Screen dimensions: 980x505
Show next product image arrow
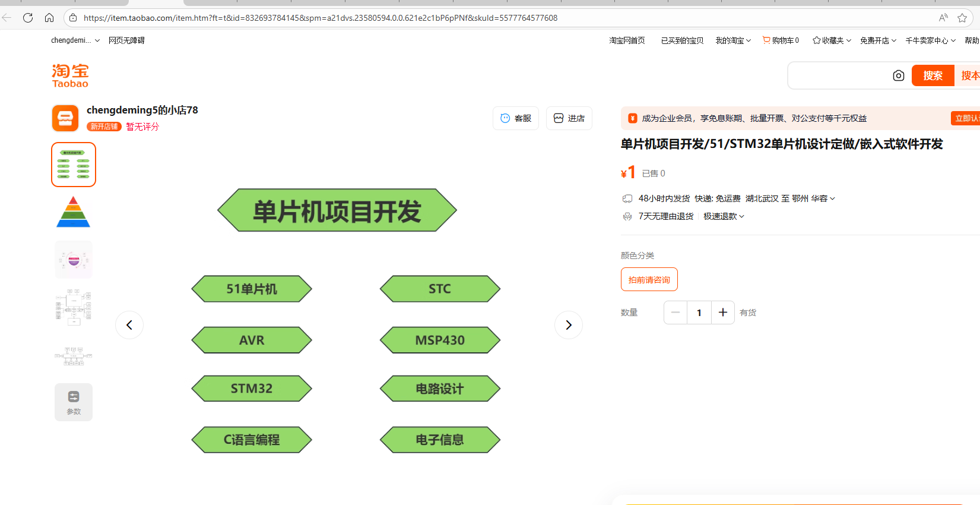(568, 325)
